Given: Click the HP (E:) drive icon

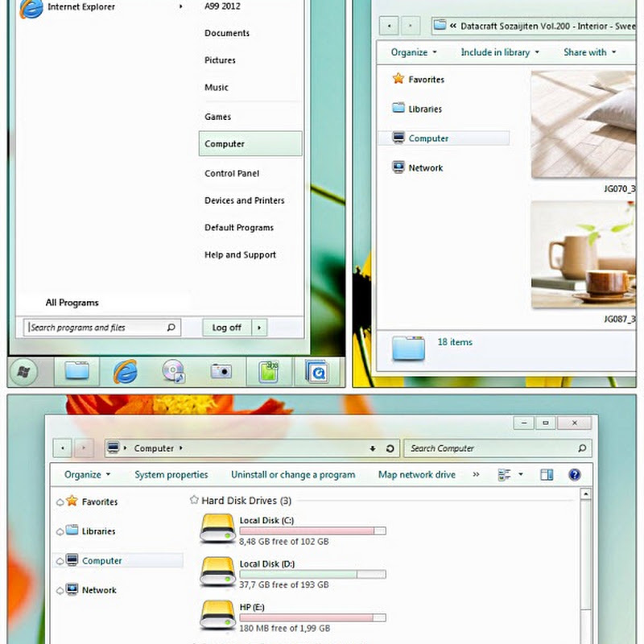Looking at the screenshot, I should click(x=217, y=615).
